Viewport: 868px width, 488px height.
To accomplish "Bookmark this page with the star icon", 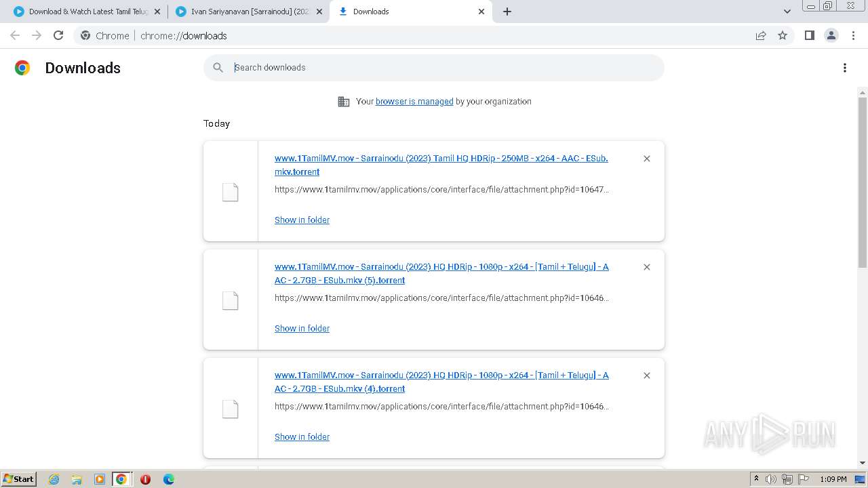I will tap(783, 35).
